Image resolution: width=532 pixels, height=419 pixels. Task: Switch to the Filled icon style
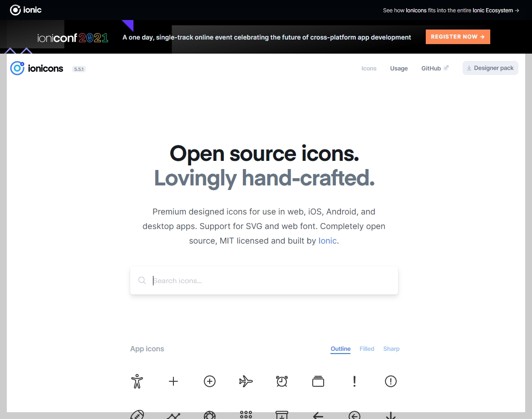click(367, 349)
